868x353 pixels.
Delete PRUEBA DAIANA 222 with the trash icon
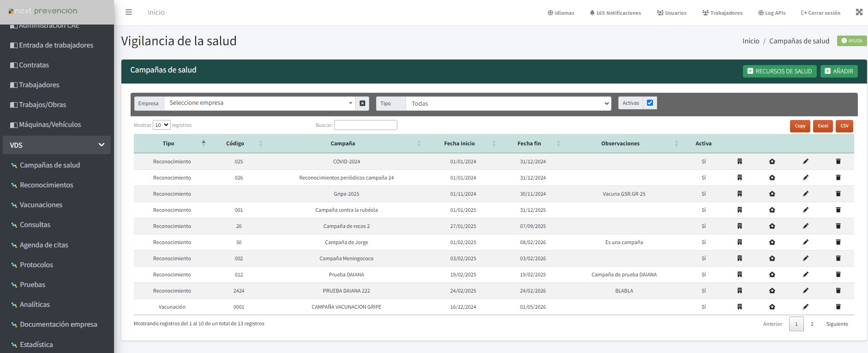pos(838,291)
